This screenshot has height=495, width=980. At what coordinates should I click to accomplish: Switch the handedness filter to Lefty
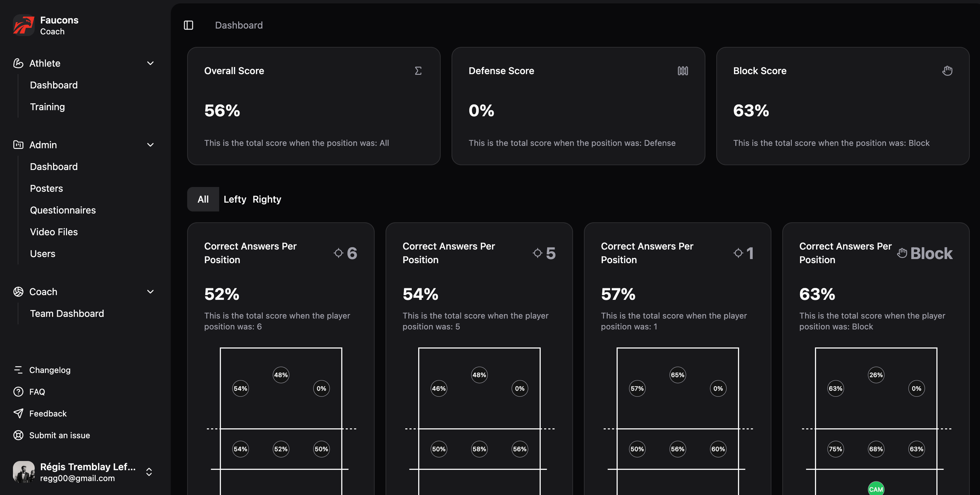[235, 199]
